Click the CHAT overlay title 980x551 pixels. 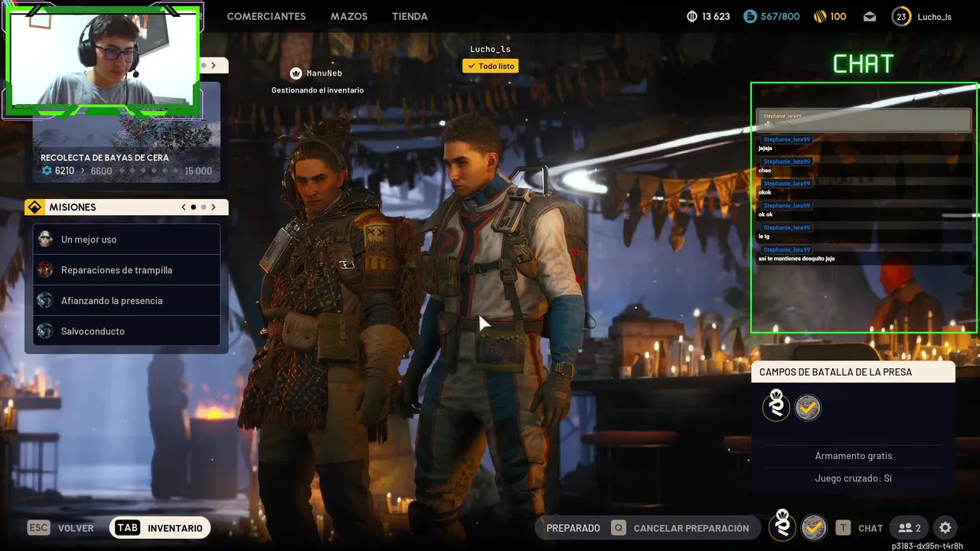click(x=864, y=64)
